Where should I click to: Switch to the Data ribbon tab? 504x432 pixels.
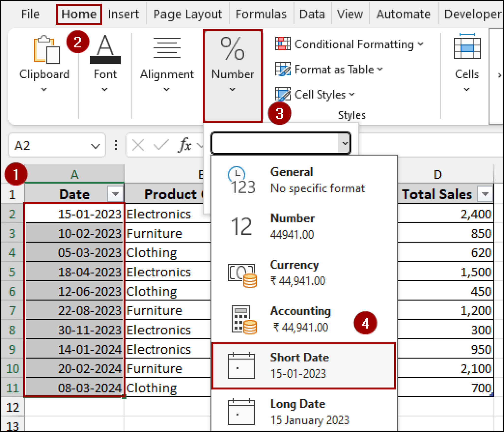coord(312,14)
